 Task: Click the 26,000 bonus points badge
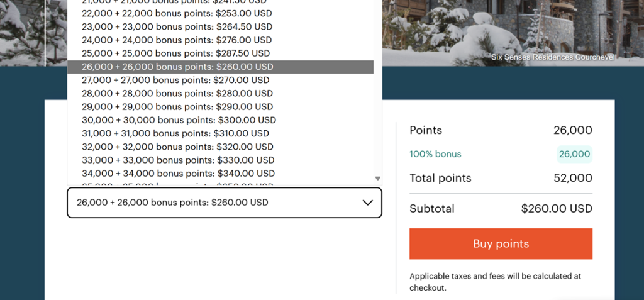[x=574, y=154]
